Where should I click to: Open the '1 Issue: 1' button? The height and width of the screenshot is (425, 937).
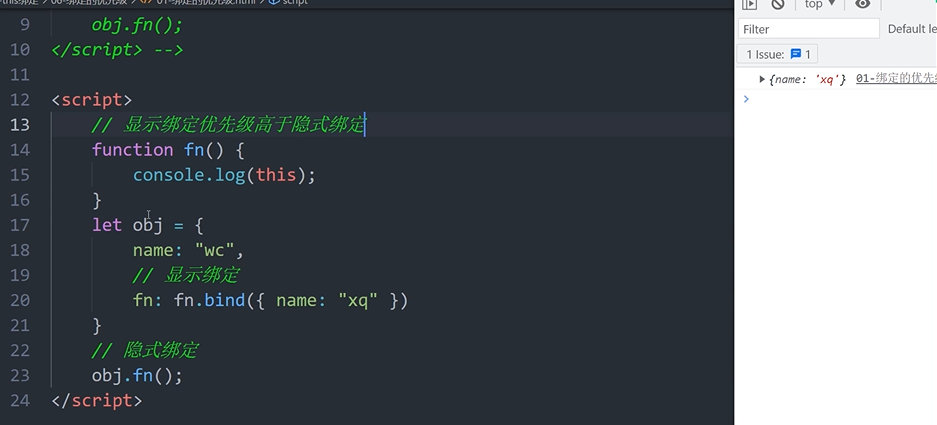pyautogui.click(x=777, y=54)
